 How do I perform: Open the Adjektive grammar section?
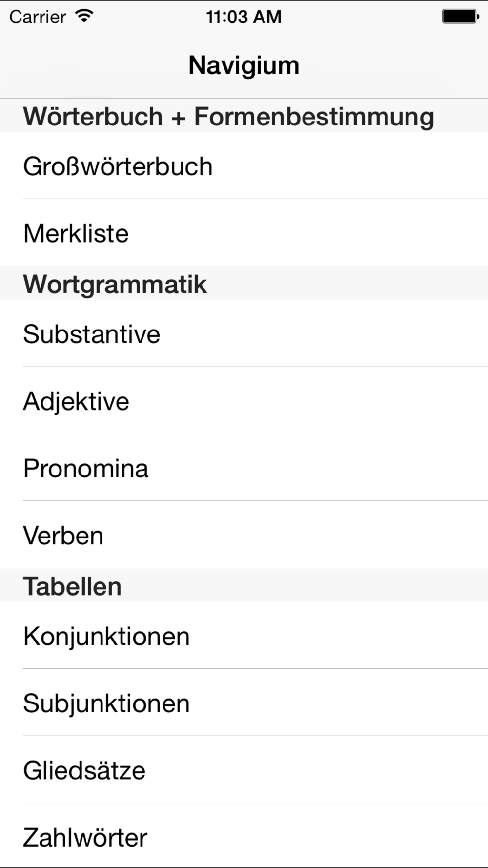(244, 401)
